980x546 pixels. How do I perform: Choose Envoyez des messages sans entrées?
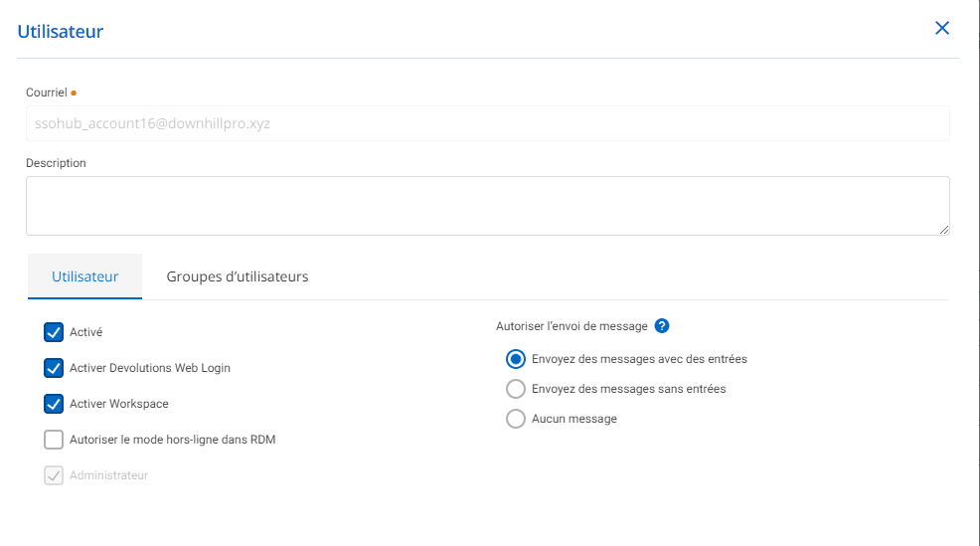[516, 389]
